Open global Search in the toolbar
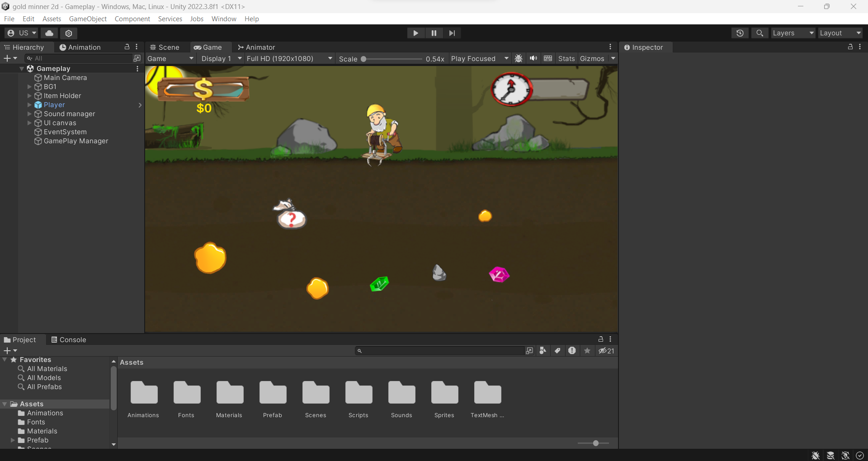This screenshot has height=461, width=868. (x=759, y=33)
